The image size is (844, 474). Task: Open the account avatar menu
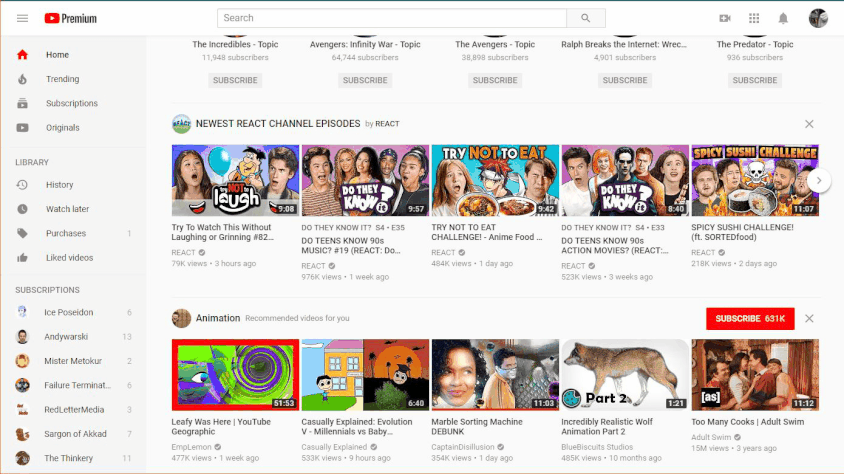818,18
